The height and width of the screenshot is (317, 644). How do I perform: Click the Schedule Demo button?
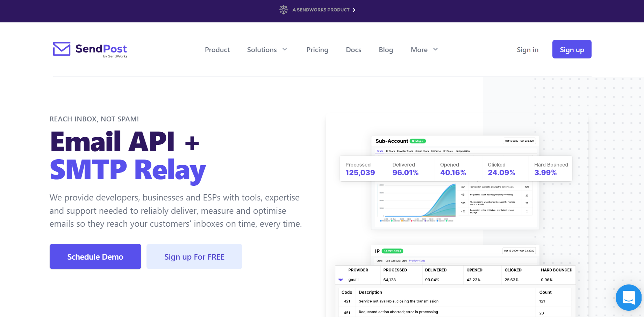pyautogui.click(x=95, y=256)
